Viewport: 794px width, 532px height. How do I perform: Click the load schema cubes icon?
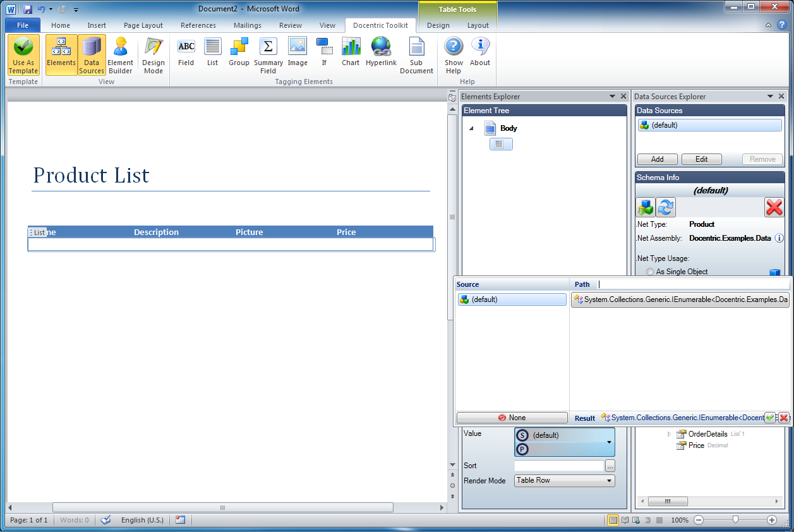pos(645,207)
